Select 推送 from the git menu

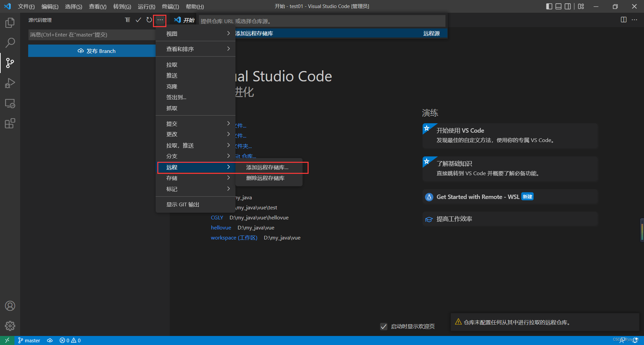pos(196,76)
